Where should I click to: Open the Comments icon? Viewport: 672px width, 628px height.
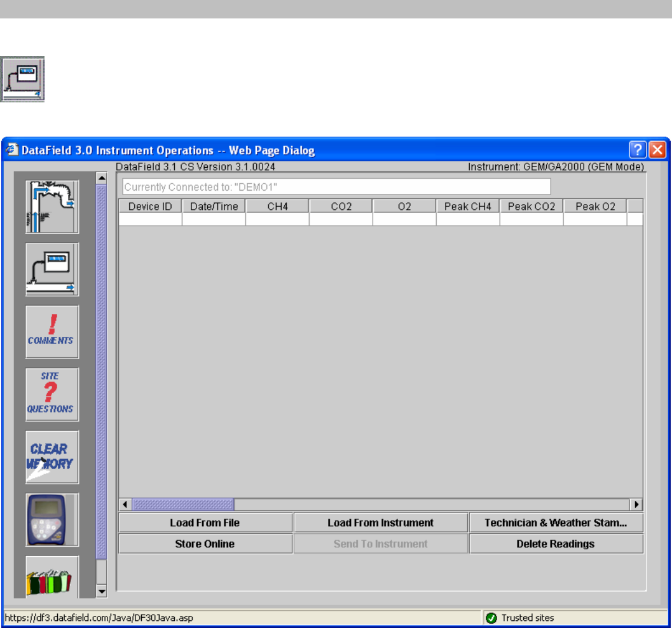tap(52, 332)
